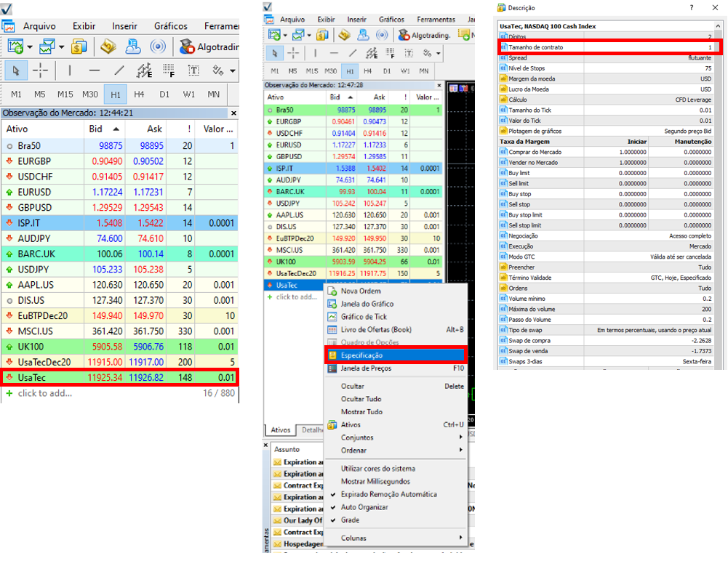The width and height of the screenshot is (728, 561).
Task: Expand Colunas submenu in context menu
Action: coord(396,538)
